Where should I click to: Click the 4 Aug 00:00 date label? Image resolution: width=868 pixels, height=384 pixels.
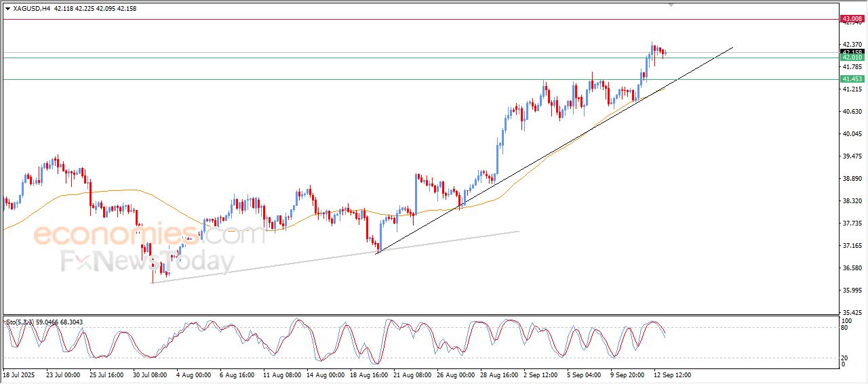193,374
